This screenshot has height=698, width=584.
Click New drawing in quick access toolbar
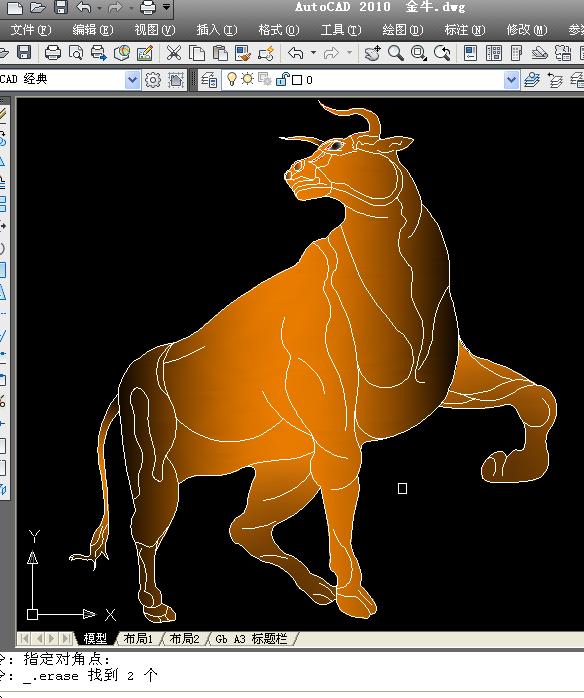point(14,8)
